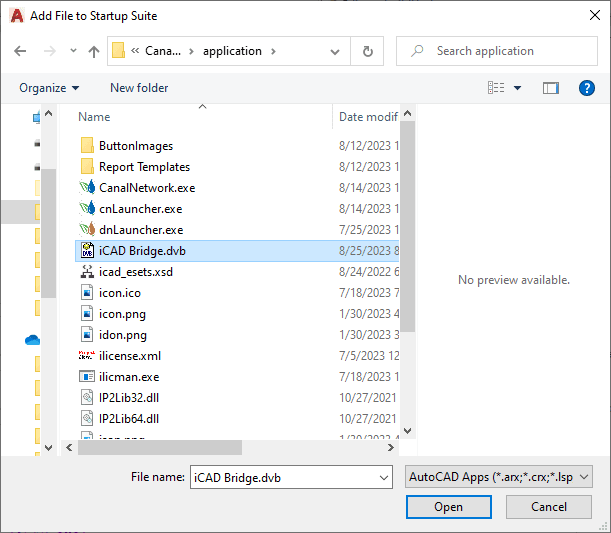The width and height of the screenshot is (611, 533).
Task: Open the Organize menu
Action: click(x=49, y=88)
